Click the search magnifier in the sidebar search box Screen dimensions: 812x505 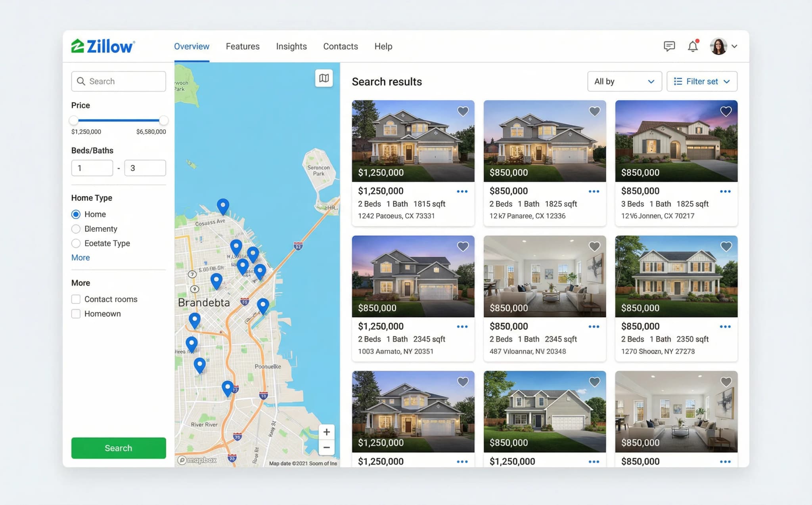click(81, 81)
